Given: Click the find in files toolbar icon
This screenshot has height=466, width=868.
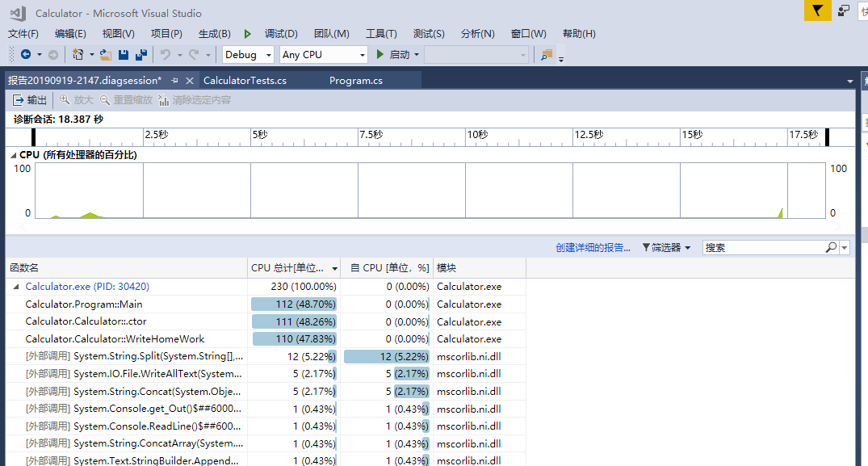Looking at the screenshot, I should pos(547,54).
